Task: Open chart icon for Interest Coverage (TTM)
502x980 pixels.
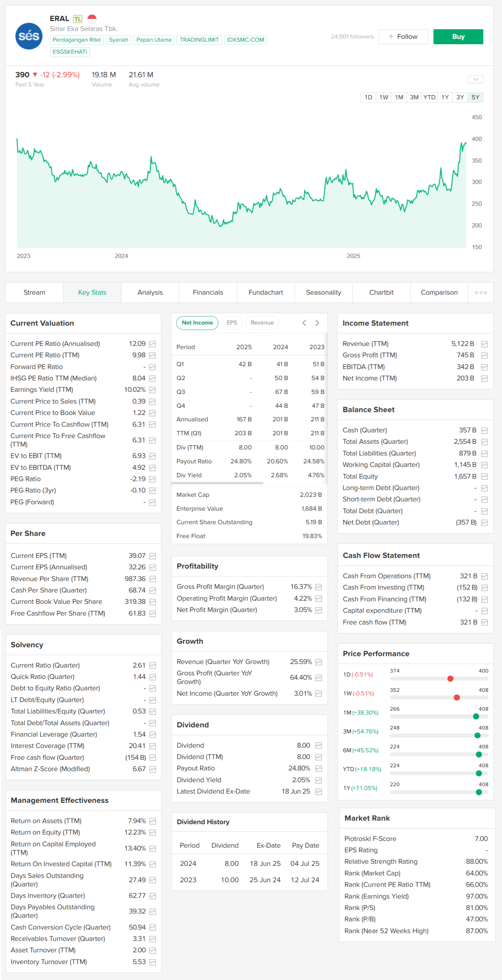Action: pos(153,746)
